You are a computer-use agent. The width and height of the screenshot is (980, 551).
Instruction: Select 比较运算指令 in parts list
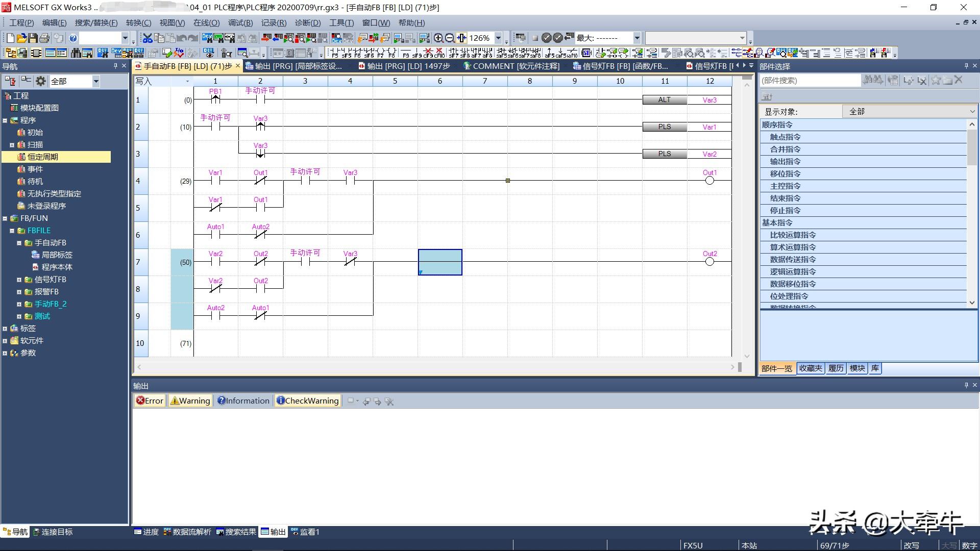(x=793, y=235)
